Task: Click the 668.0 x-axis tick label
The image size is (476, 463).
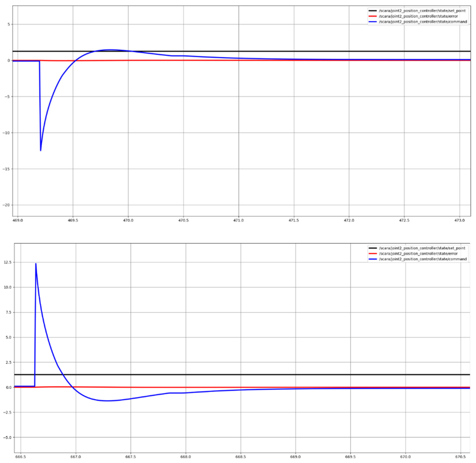Action: tap(186, 457)
